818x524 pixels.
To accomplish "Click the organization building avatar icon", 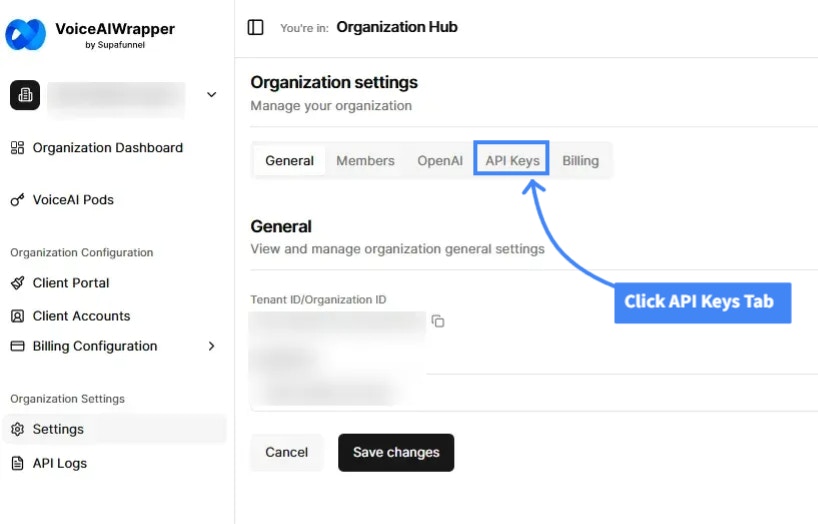I will (x=25, y=95).
